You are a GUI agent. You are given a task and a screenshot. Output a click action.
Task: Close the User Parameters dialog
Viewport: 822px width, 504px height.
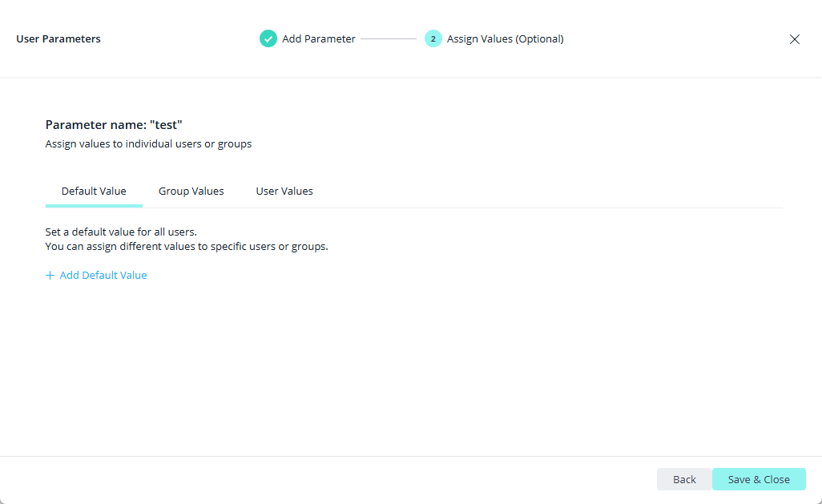[794, 39]
